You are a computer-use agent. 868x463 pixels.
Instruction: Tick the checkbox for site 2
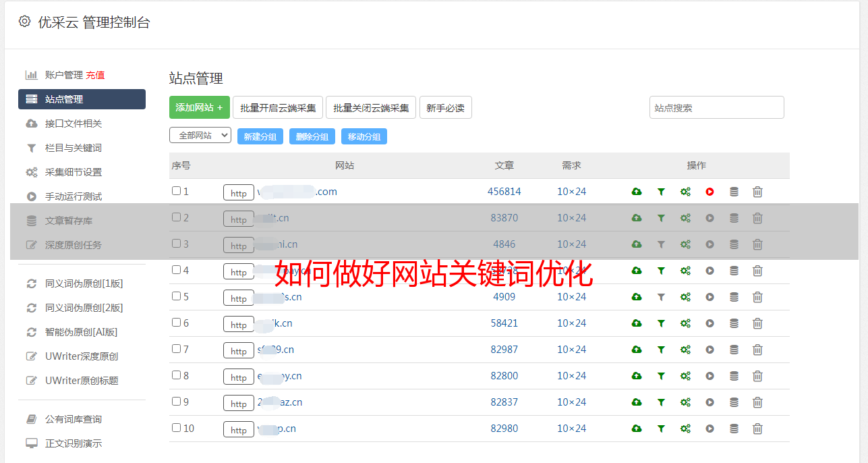click(176, 217)
